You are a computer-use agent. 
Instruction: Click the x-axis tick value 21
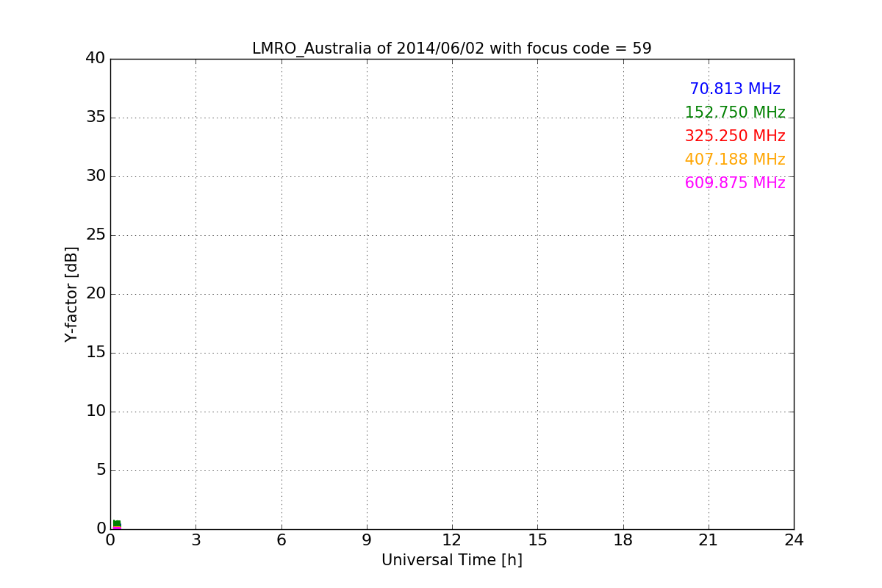coord(709,540)
